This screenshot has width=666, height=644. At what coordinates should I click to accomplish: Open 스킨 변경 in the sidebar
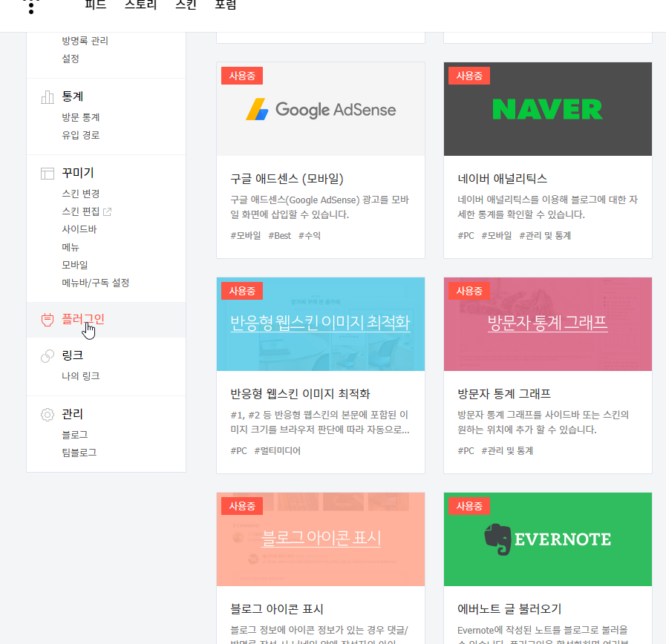[81, 194]
